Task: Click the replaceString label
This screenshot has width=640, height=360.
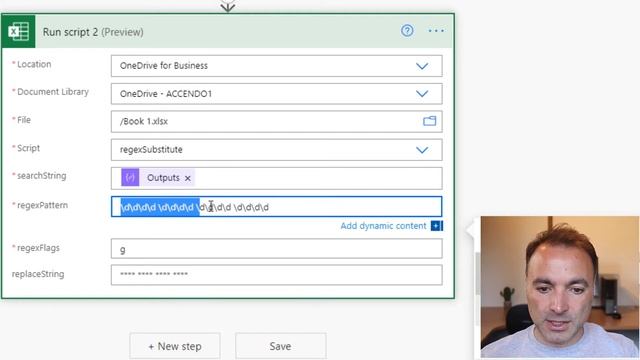Action: point(38,274)
